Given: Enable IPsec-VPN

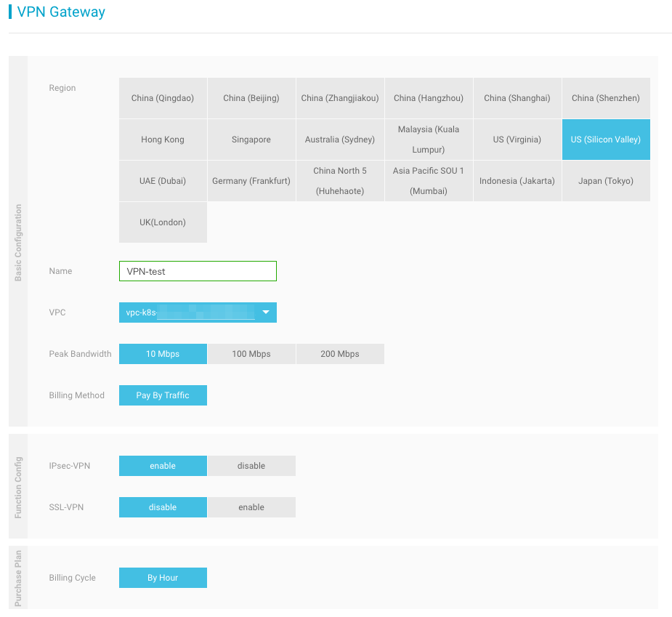Looking at the screenshot, I should click(x=163, y=466).
